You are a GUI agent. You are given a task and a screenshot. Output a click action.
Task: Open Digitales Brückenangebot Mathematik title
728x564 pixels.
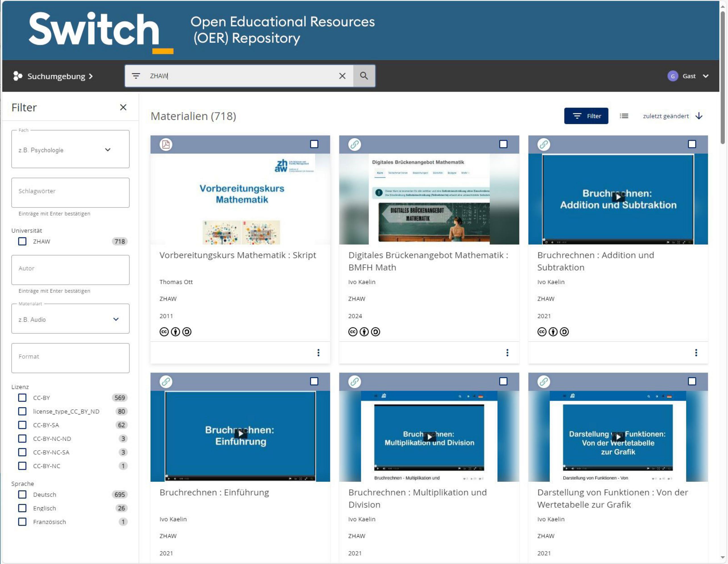[x=428, y=261]
